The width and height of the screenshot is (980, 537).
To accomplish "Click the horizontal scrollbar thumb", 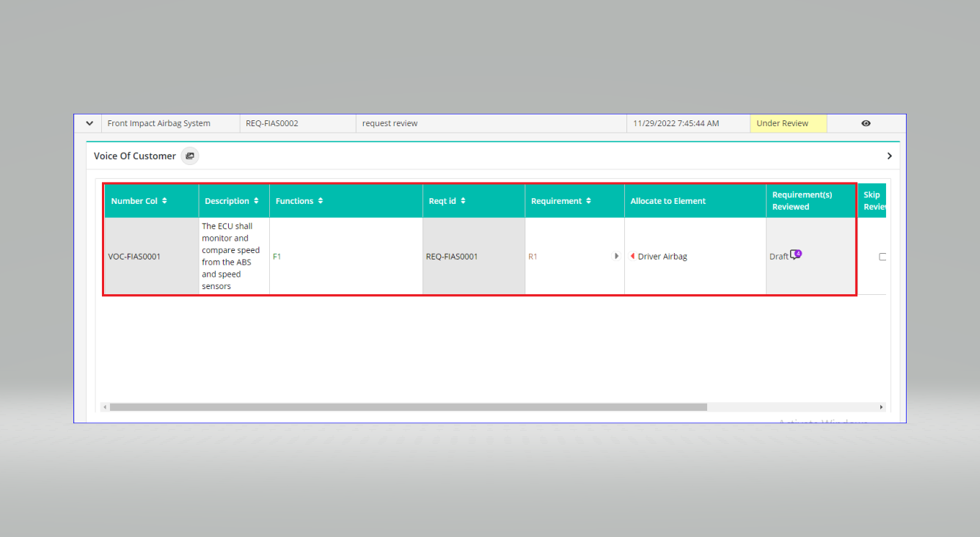I will pos(408,406).
